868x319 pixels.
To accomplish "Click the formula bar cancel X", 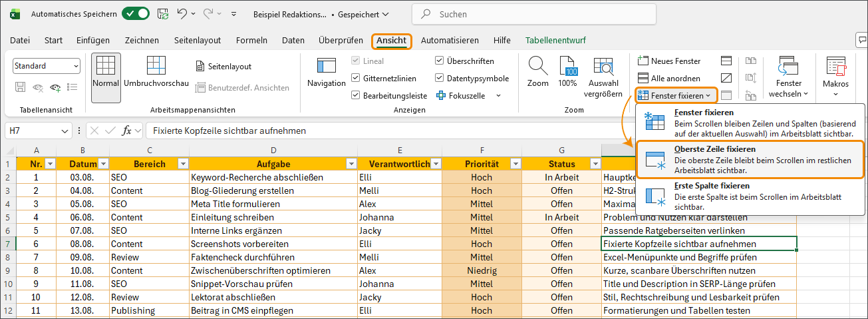I will (x=94, y=131).
